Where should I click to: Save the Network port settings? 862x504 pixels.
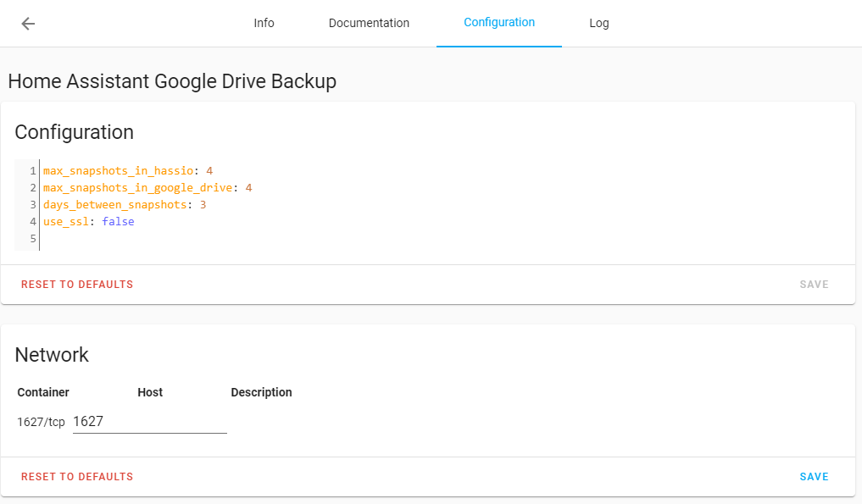tap(814, 477)
